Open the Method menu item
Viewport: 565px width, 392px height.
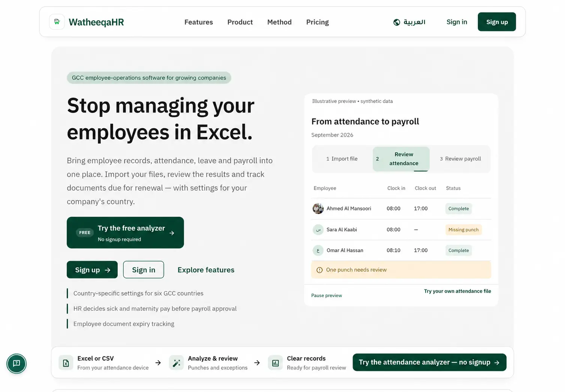coord(279,22)
